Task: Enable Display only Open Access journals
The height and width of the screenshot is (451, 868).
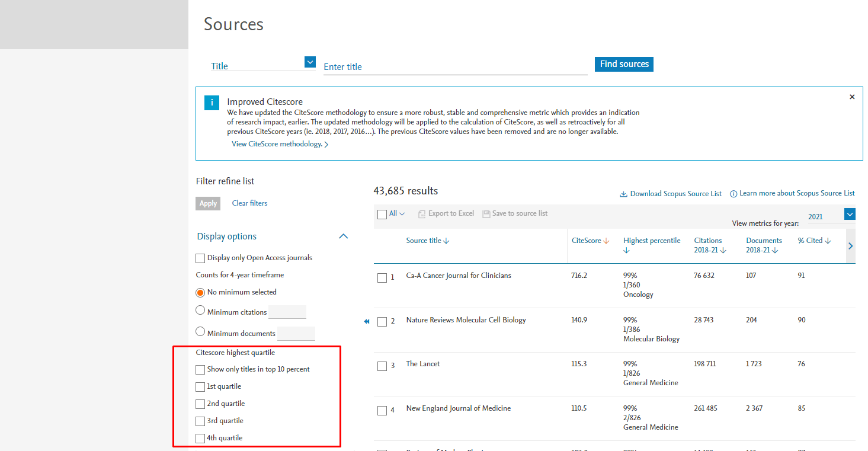Action: point(200,258)
